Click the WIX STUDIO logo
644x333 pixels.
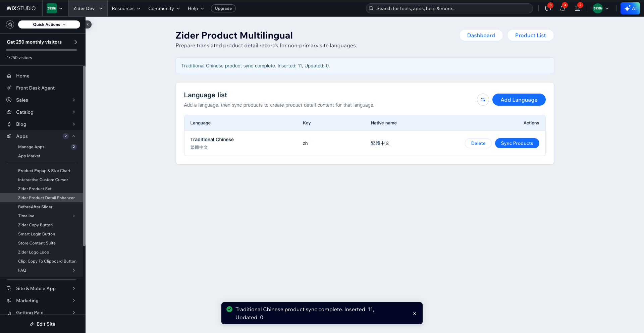click(21, 8)
